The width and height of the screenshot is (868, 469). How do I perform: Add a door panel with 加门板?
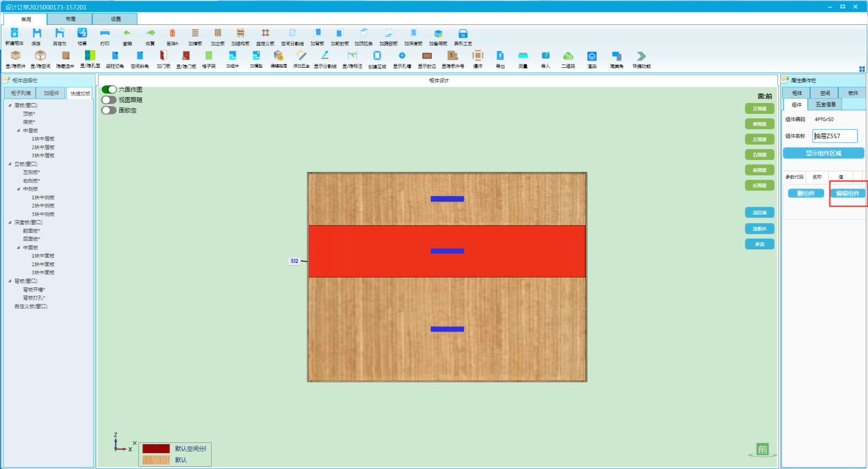[x=163, y=56]
